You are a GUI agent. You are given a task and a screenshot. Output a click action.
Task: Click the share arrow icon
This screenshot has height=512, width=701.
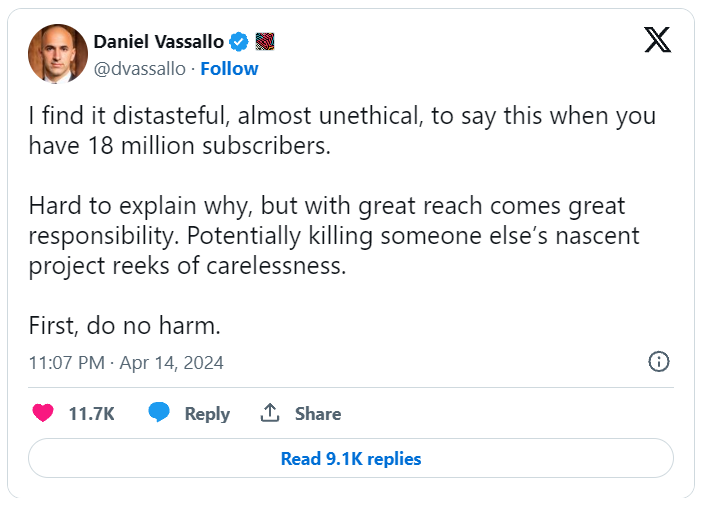pyautogui.click(x=269, y=413)
